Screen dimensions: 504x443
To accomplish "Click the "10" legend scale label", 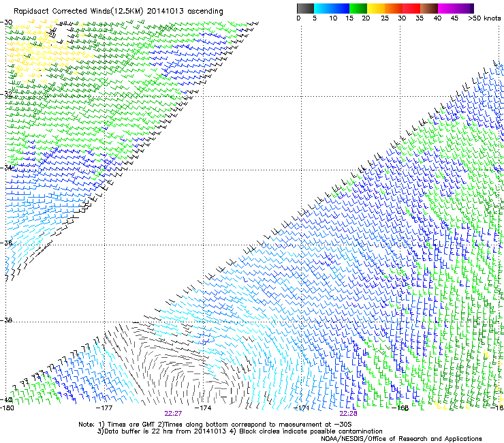I will [x=333, y=18].
